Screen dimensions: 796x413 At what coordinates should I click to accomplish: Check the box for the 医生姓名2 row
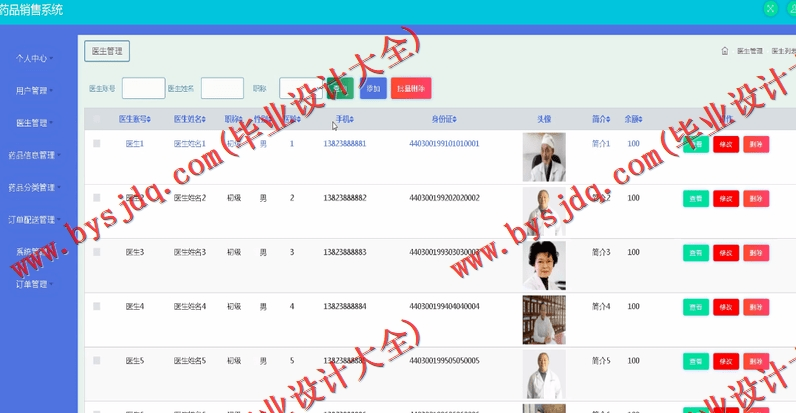(x=96, y=198)
